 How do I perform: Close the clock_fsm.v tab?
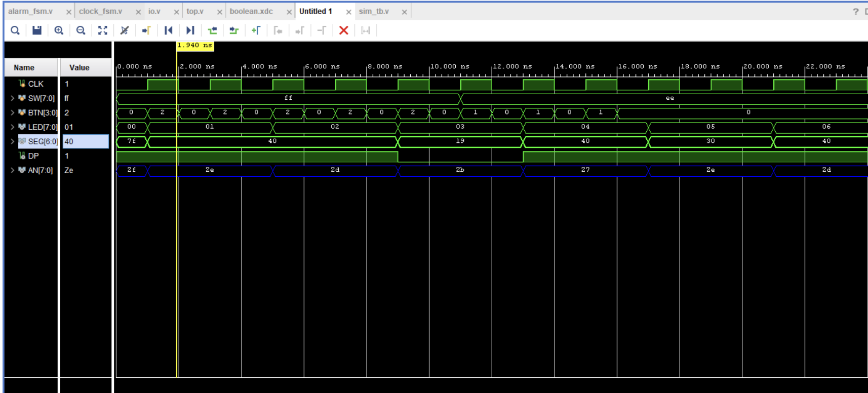(138, 12)
